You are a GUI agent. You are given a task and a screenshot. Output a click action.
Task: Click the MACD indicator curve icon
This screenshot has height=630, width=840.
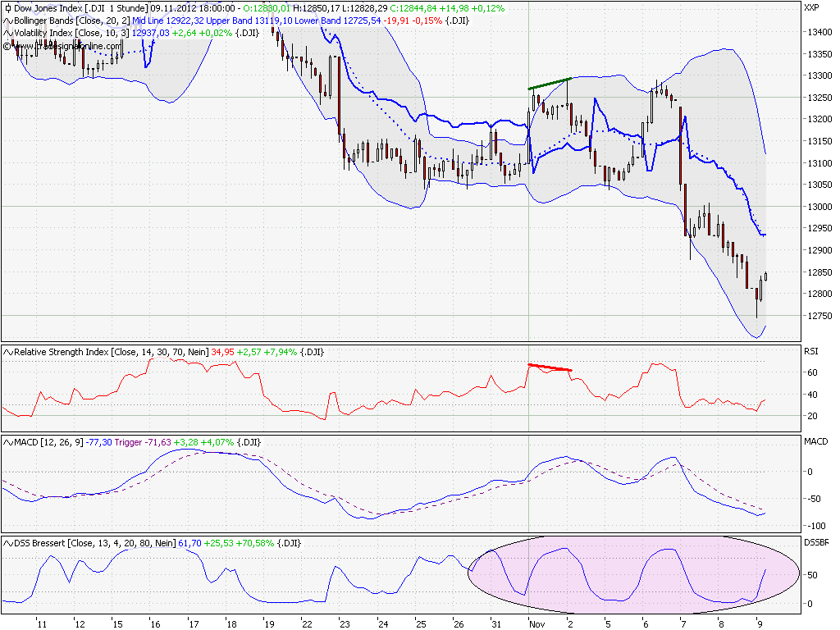(x=7, y=441)
